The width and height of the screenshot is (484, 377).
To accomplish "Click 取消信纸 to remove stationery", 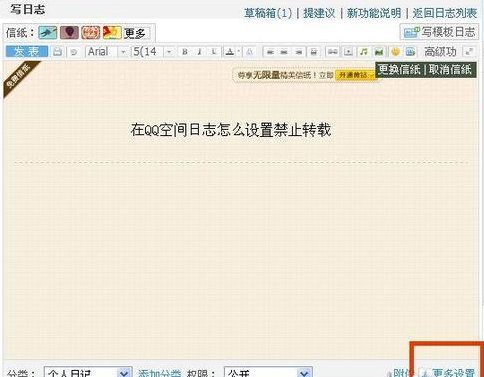I will 450,70.
